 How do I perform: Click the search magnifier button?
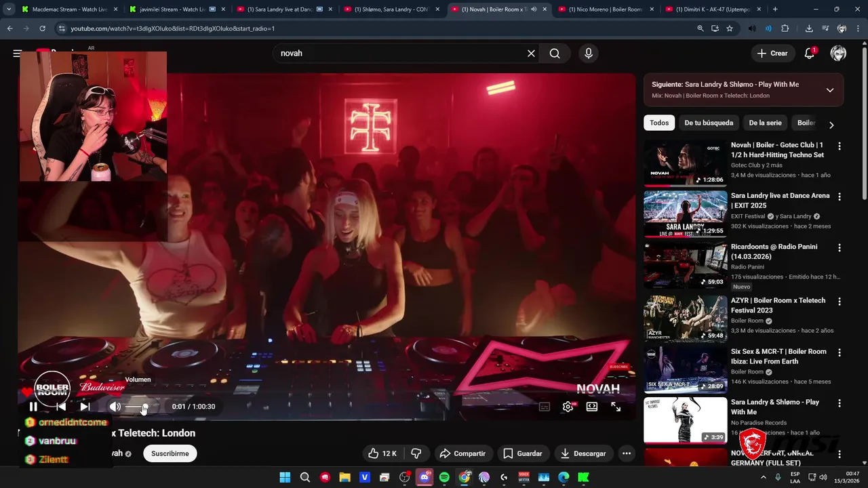pyautogui.click(x=555, y=54)
